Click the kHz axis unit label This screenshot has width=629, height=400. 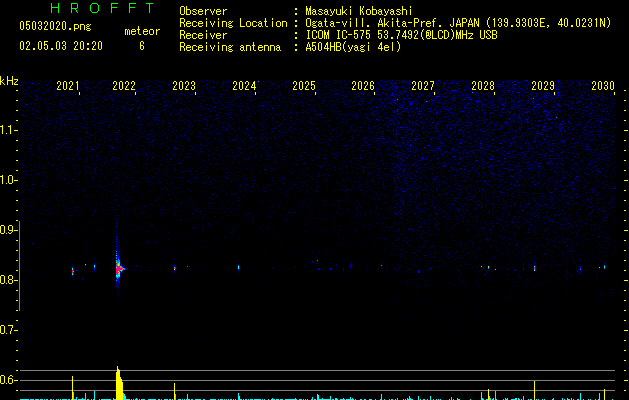9,81
